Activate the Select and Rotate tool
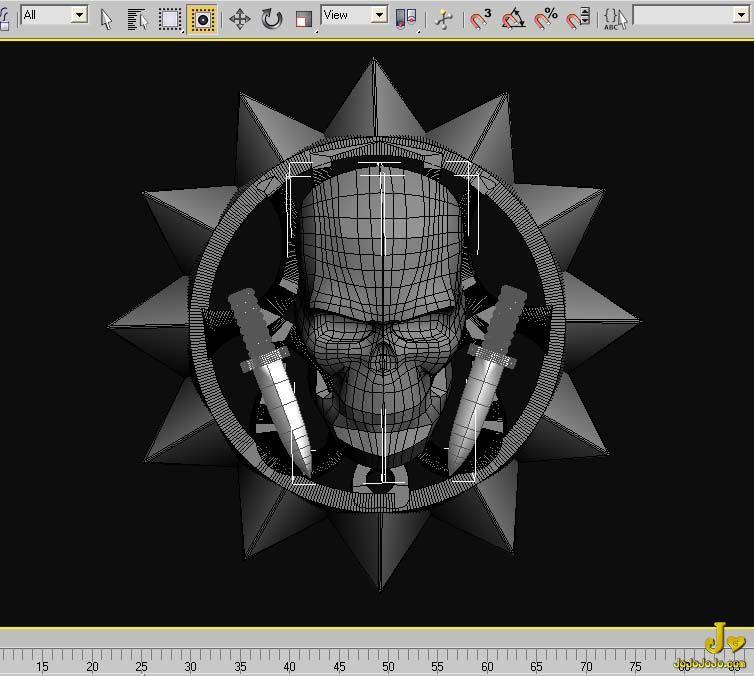 click(x=272, y=20)
